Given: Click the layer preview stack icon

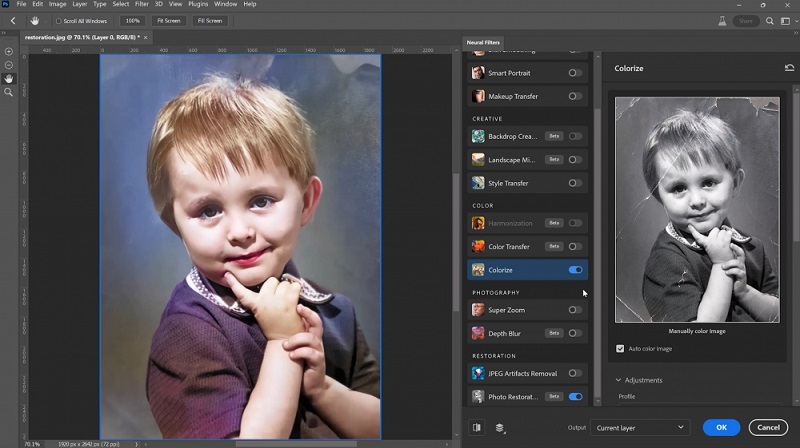Looking at the screenshot, I should [499, 427].
